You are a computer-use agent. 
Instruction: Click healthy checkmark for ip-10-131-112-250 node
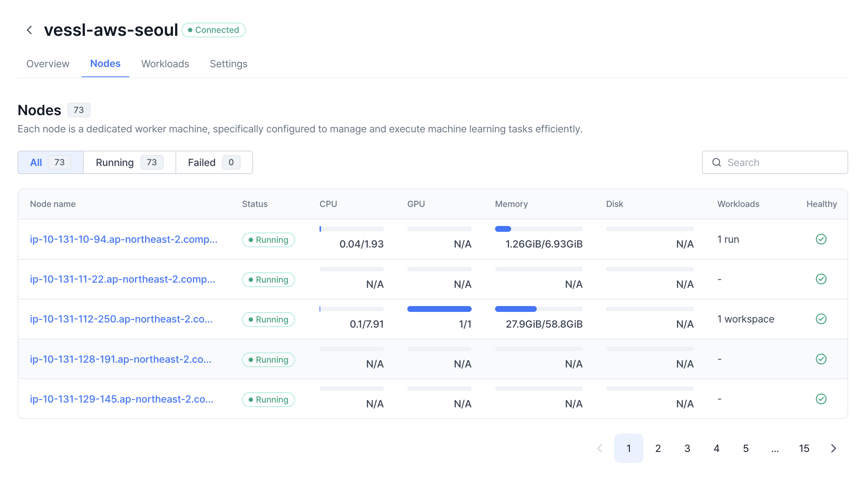pos(821,319)
